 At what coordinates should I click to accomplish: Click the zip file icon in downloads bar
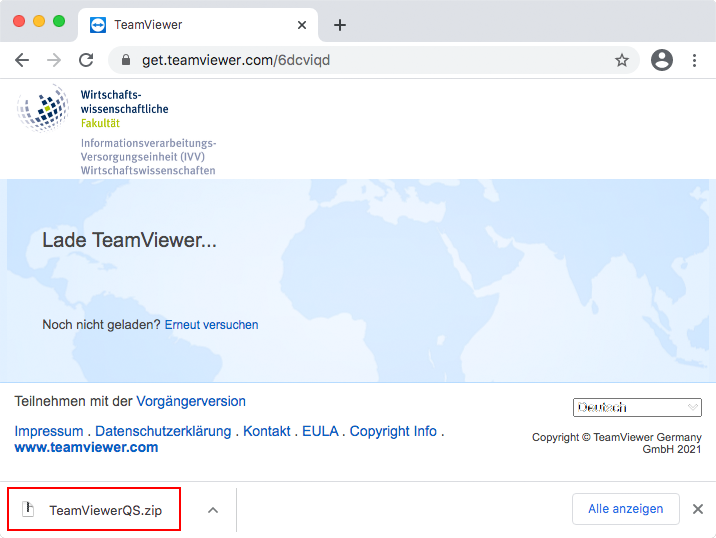28,509
